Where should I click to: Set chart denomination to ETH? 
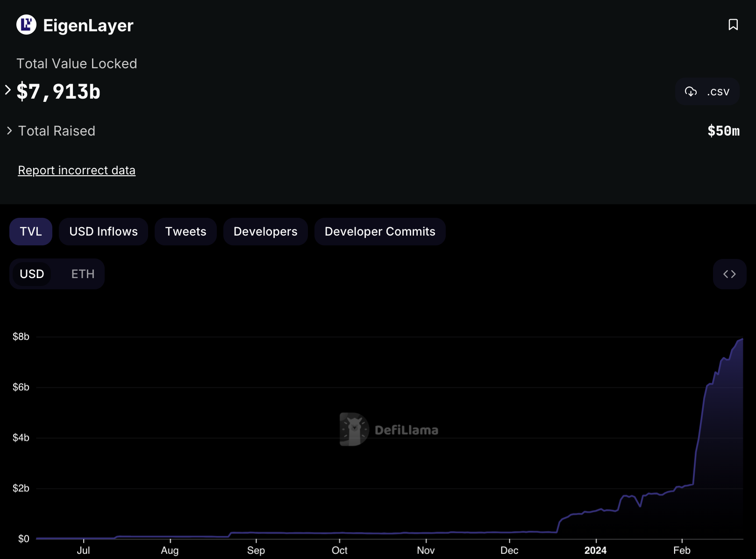[83, 274]
